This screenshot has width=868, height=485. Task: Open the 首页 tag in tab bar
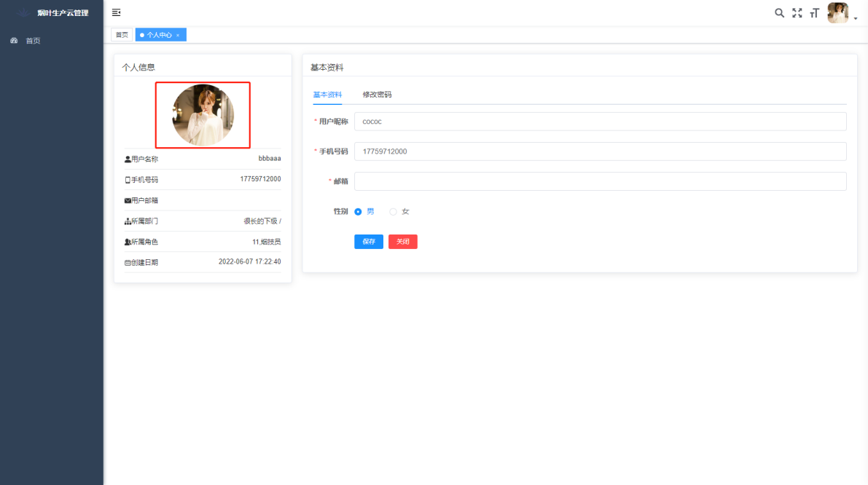pyautogui.click(x=122, y=35)
